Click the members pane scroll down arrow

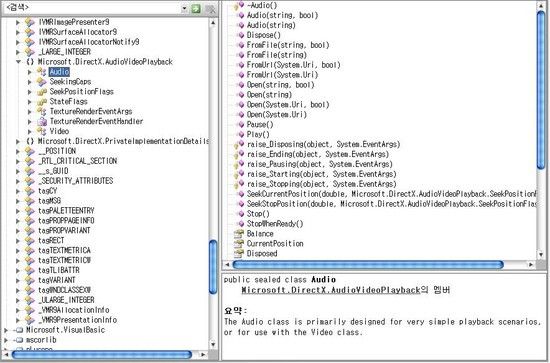(x=541, y=255)
